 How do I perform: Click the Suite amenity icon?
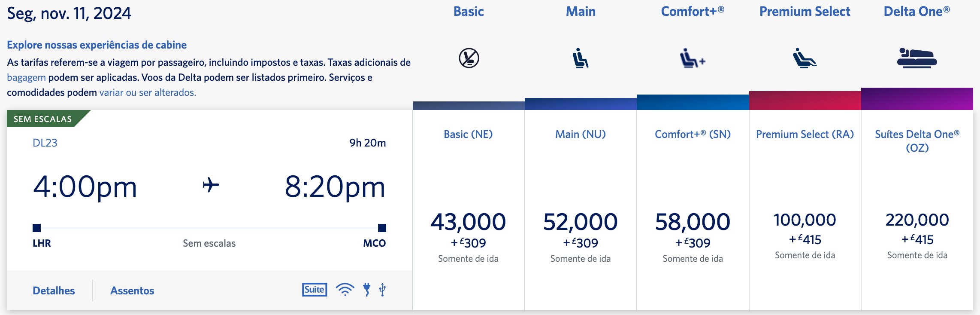click(315, 290)
